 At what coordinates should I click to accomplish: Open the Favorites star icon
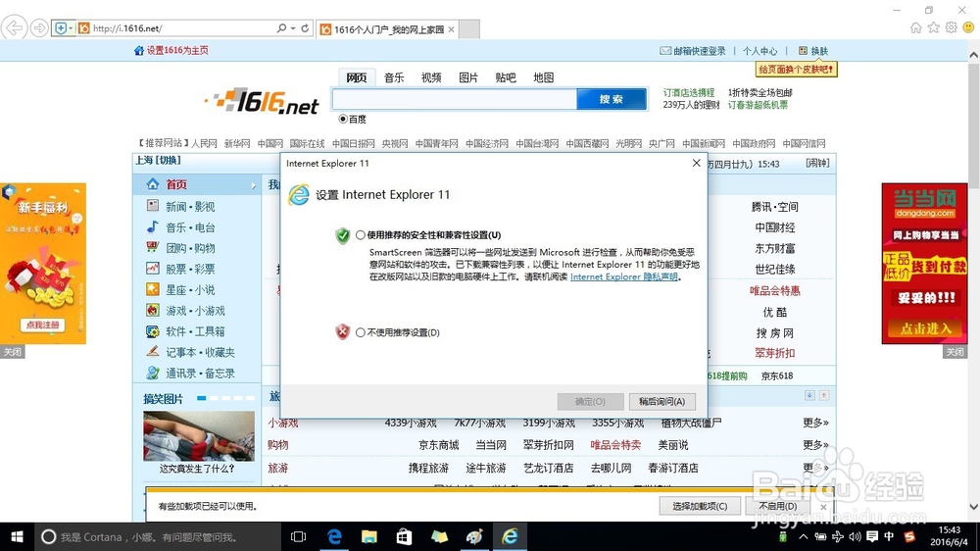tap(933, 27)
